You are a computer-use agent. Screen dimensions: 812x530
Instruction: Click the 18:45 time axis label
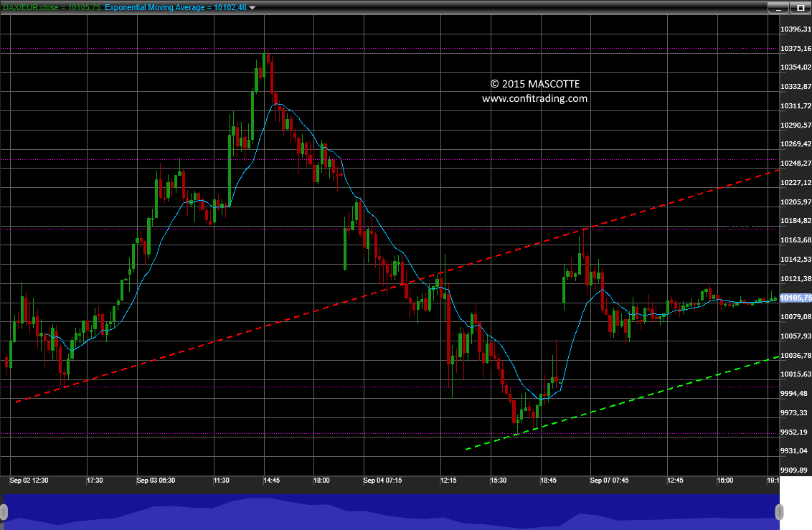[549, 481]
